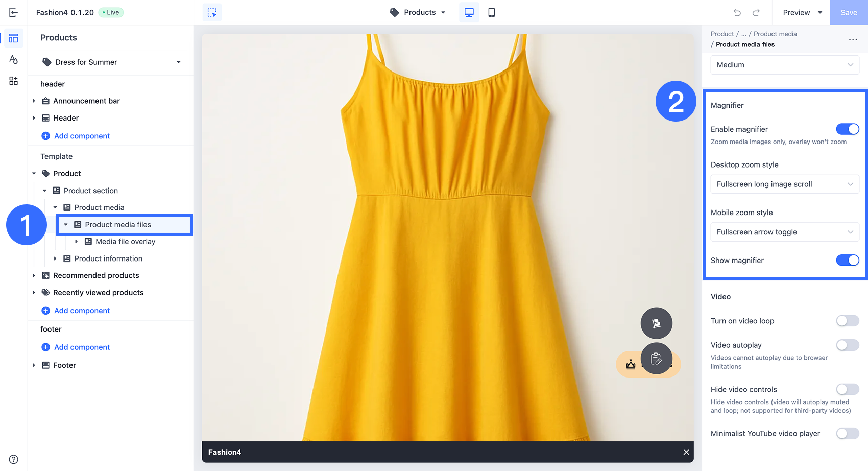Turn on video loop toggle
Viewport: 868px width, 471px height.
coord(847,321)
